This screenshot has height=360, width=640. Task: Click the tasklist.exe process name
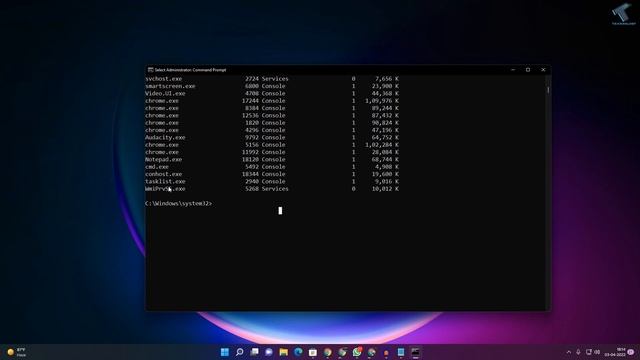pyautogui.click(x=165, y=182)
